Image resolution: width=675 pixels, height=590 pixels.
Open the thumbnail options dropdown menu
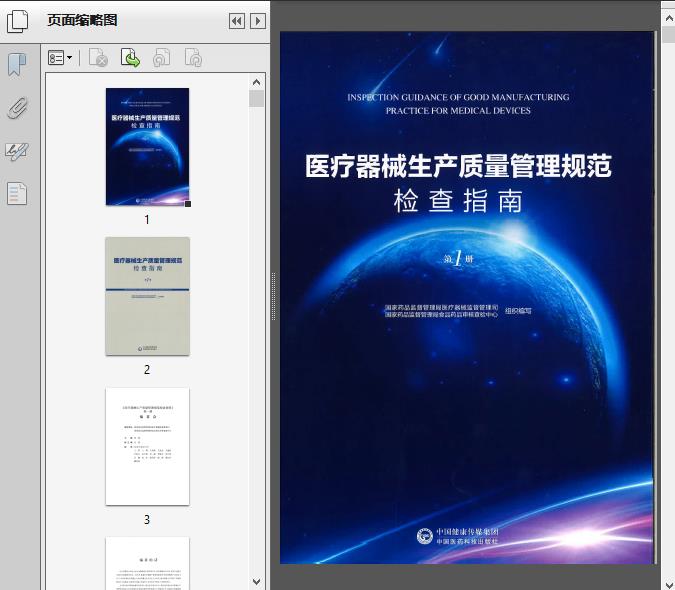point(60,58)
